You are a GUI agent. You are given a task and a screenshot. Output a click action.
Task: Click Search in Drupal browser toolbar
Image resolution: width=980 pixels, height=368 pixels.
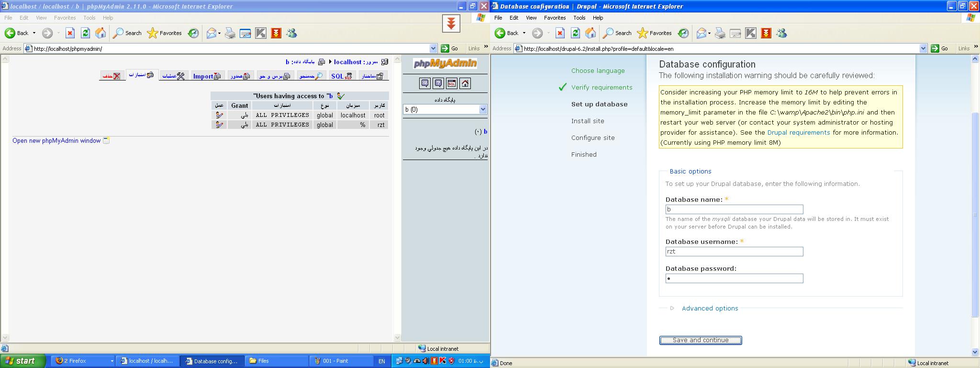pos(617,33)
